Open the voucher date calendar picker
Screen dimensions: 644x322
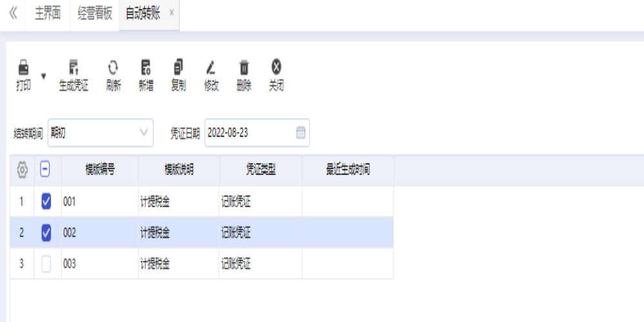[300, 133]
